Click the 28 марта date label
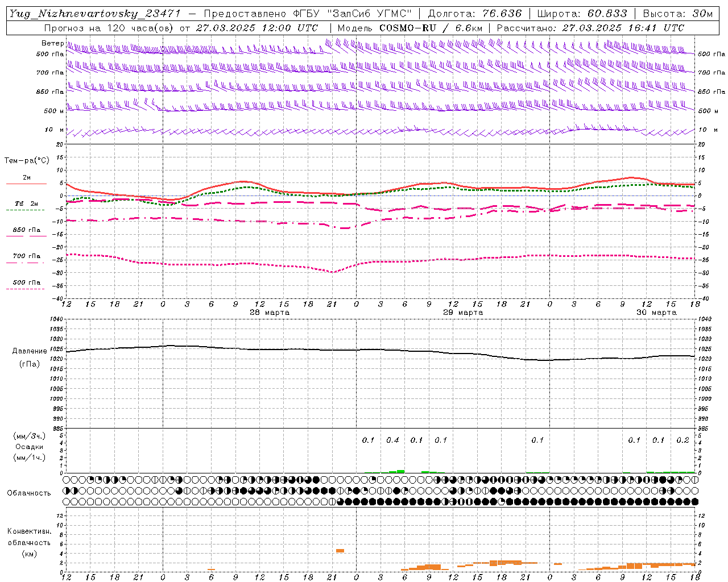 pos(270,312)
